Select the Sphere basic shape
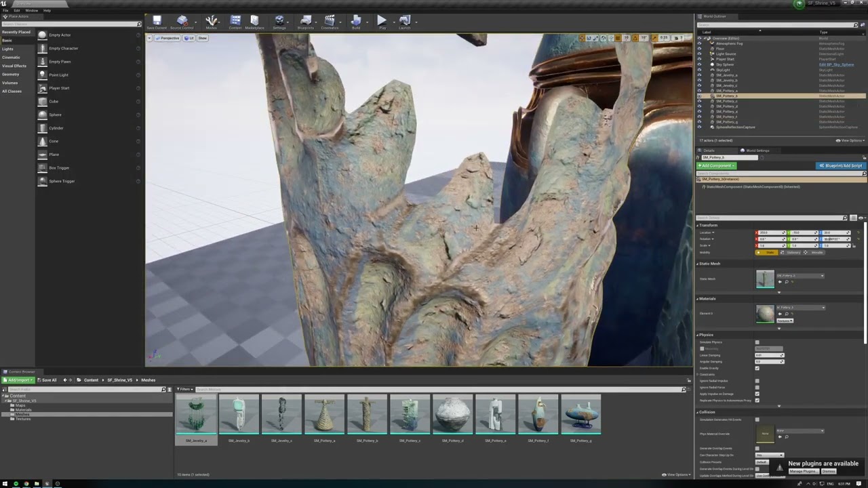The image size is (868, 488). (x=89, y=115)
